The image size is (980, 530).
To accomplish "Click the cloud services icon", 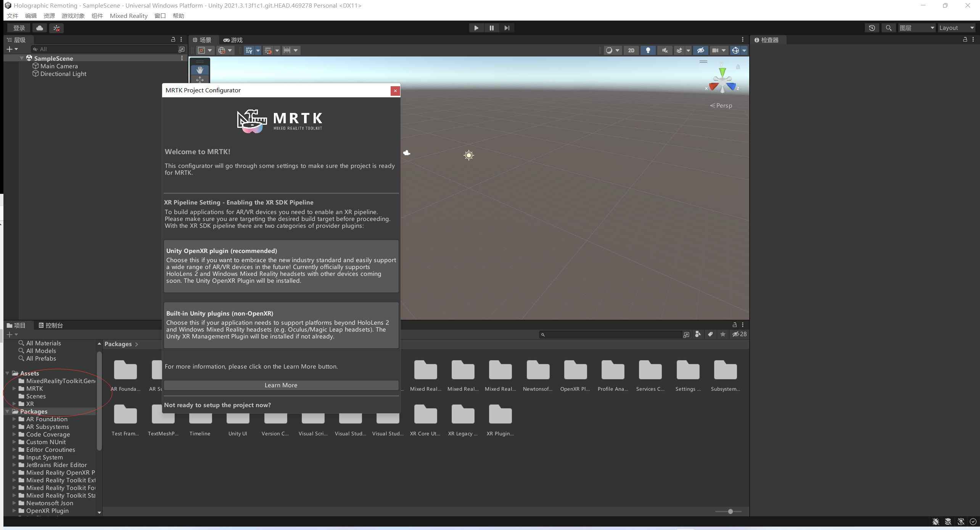I will click(40, 28).
